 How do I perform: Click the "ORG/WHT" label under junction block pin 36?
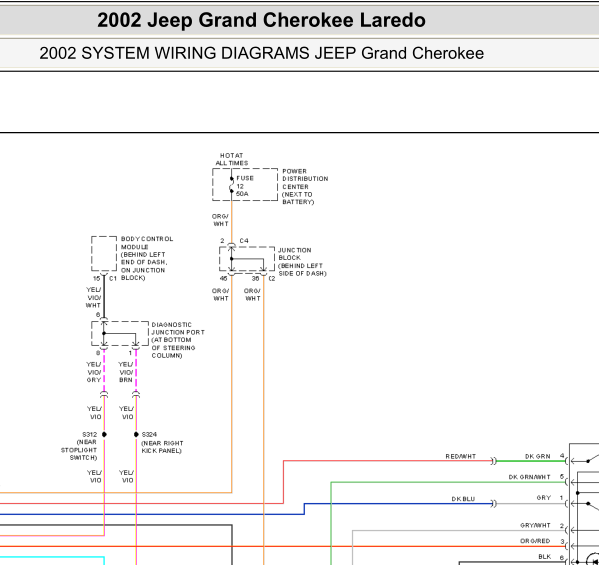click(x=253, y=295)
